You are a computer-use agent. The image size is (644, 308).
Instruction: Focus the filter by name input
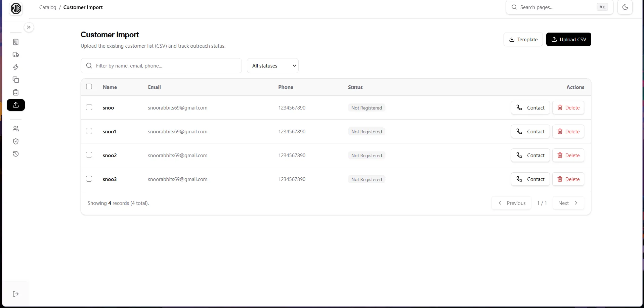(x=161, y=65)
